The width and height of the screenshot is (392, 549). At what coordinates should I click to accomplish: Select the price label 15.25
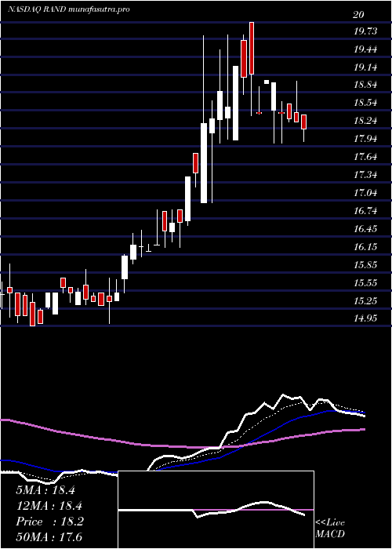point(366,300)
